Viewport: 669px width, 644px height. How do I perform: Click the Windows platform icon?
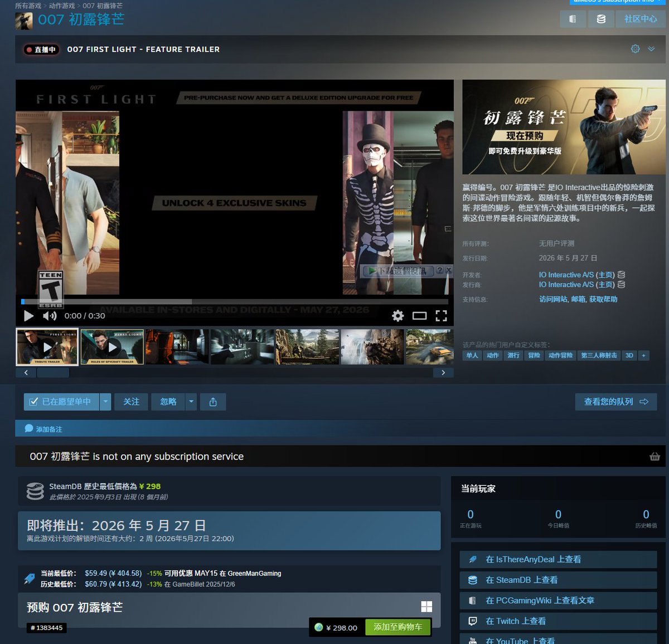[426, 607]
